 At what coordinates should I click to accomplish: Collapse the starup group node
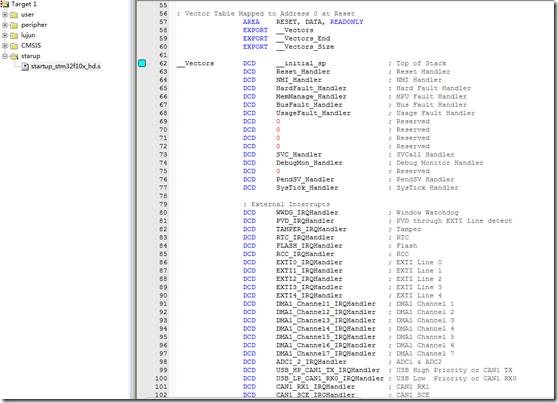[x=5, y=56]
